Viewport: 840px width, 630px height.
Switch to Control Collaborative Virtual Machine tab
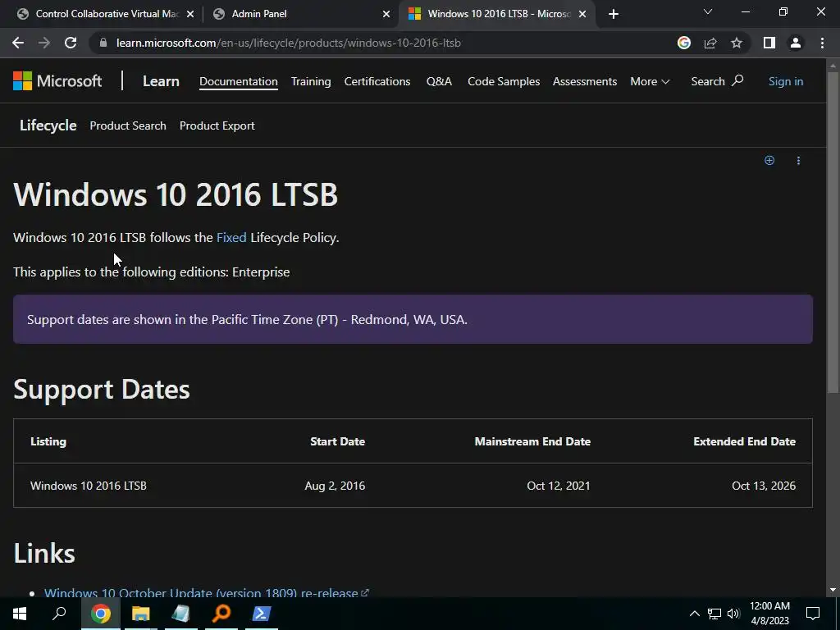[x=105, y=14]
